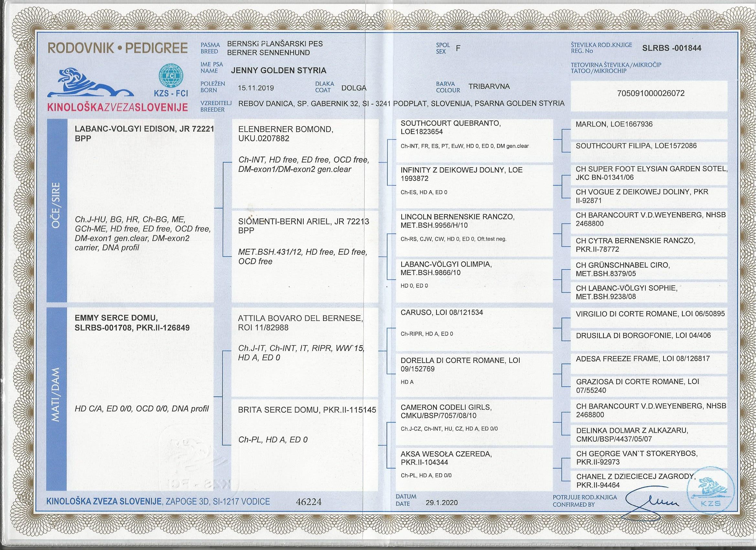Image resolution: width=756 pixels, height=550 pixels.
Task: Click CH GRÜNSCHNABEL CIRO cell
Action: click(x=649, y=269)
